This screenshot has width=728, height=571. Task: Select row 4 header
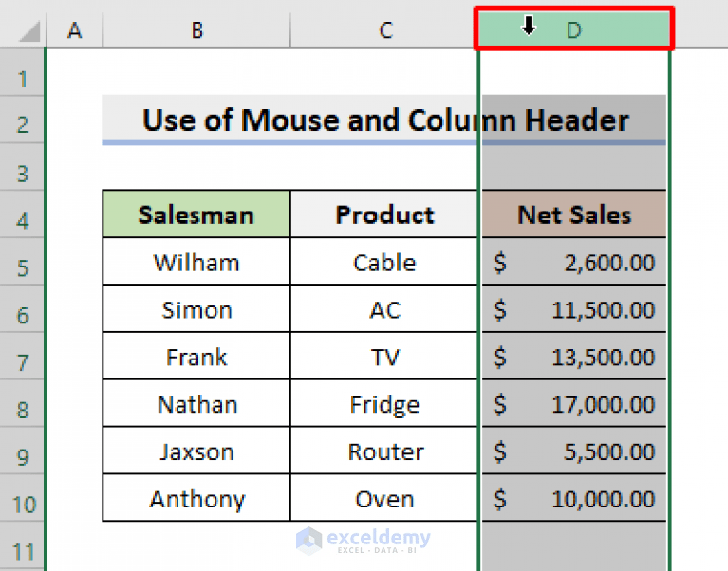click(22, 214)
